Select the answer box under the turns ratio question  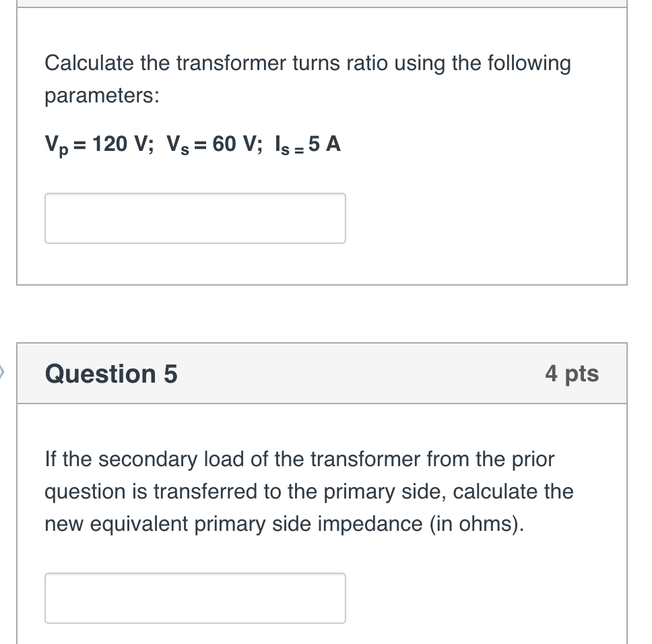[x=195, y=218]
